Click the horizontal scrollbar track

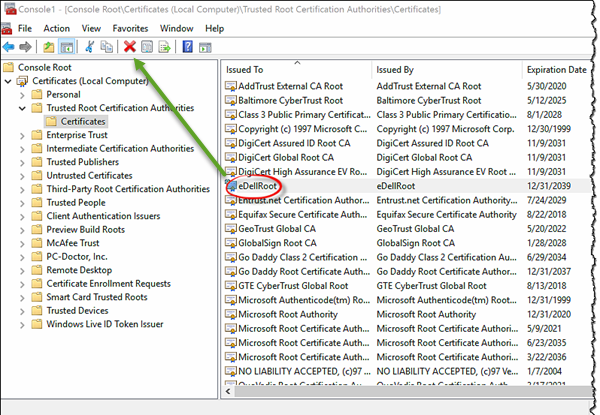pos(413,391)
